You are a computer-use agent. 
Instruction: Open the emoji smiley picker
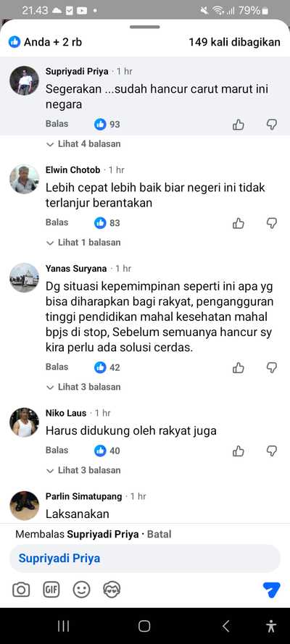click(x=82, y=590)
